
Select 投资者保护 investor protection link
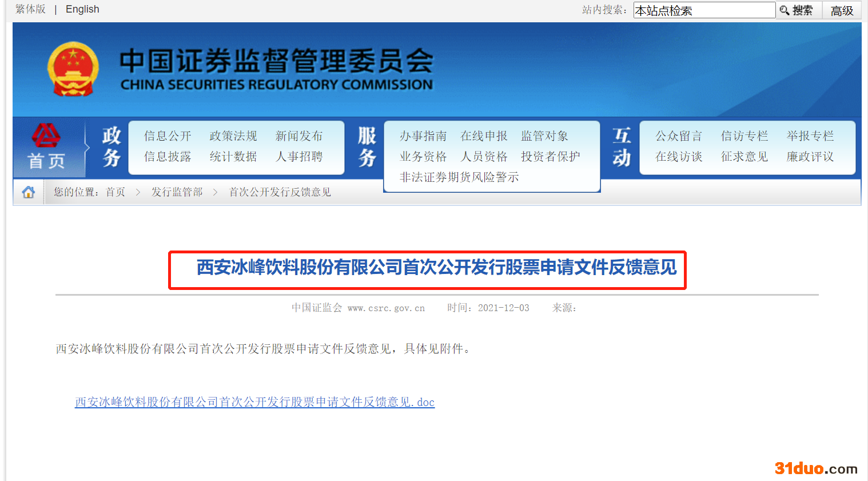[551, 156]
